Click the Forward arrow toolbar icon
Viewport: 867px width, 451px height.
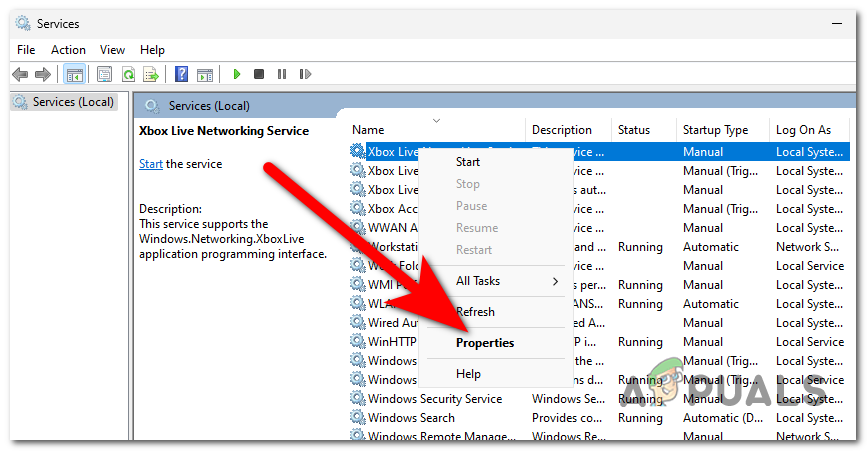click(43, 74)
